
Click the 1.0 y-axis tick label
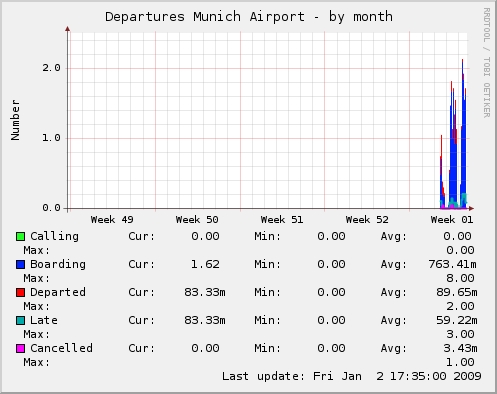[51, 138]
